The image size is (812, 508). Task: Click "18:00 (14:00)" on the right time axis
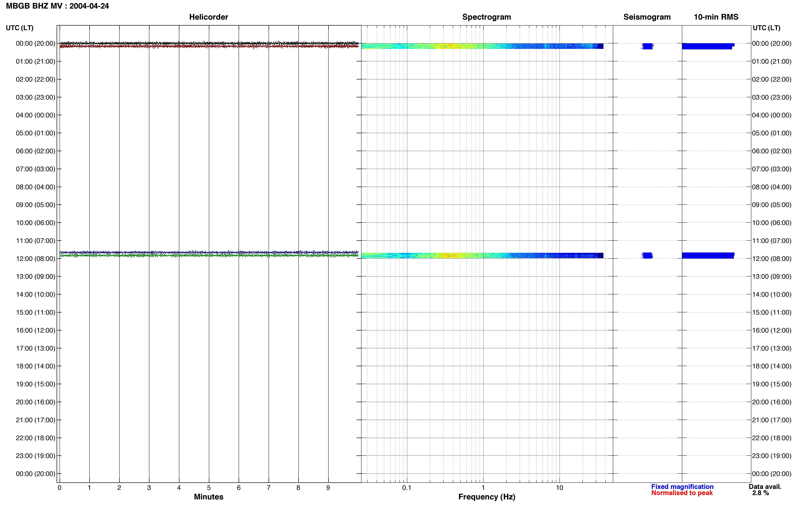772,366
